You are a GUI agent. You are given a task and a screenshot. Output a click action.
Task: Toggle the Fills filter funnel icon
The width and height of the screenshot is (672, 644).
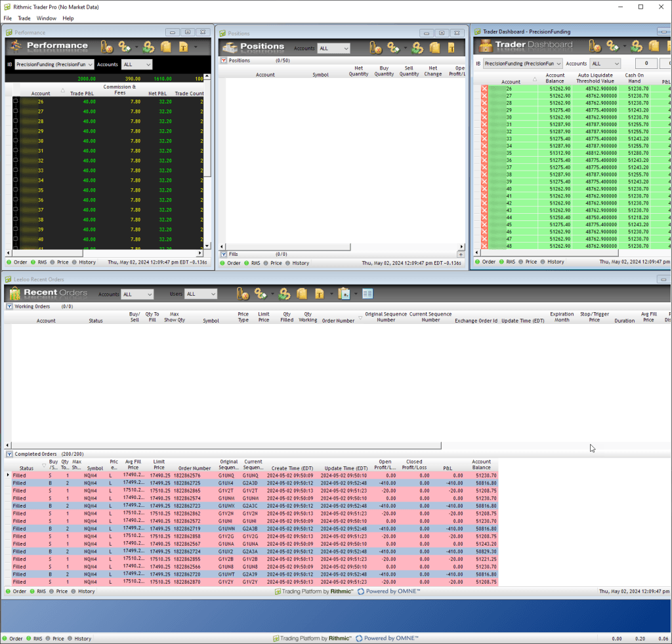[x=224, y=254]
